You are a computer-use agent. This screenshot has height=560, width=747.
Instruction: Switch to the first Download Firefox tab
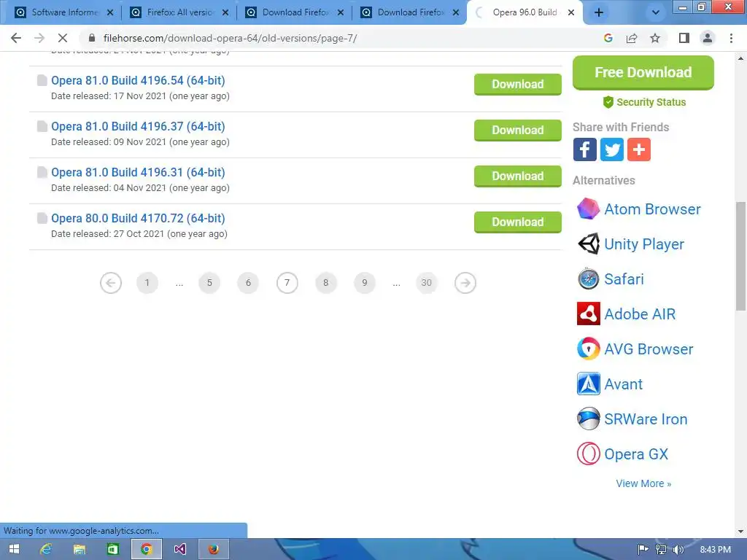(295, 12)
